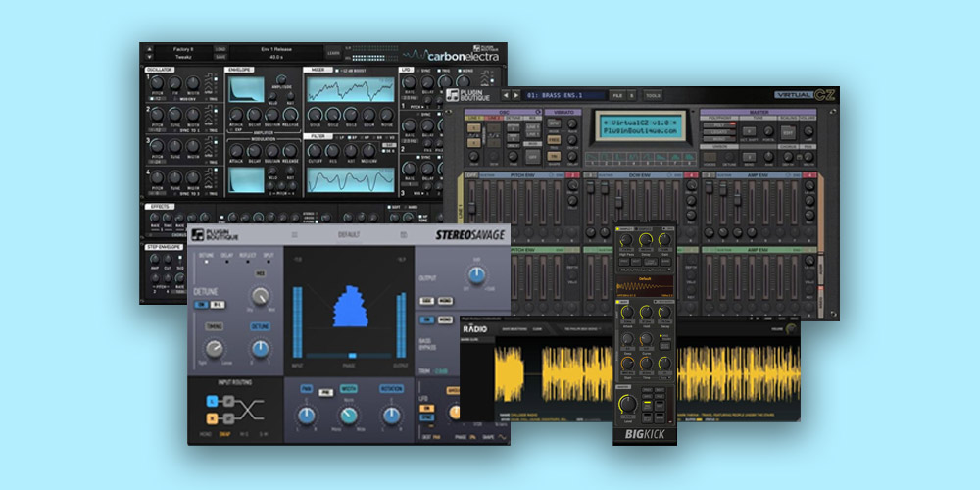Toggle the +12 dB BOOST checkbox in Mixer
Screen dimensions: 980x490
337,70
